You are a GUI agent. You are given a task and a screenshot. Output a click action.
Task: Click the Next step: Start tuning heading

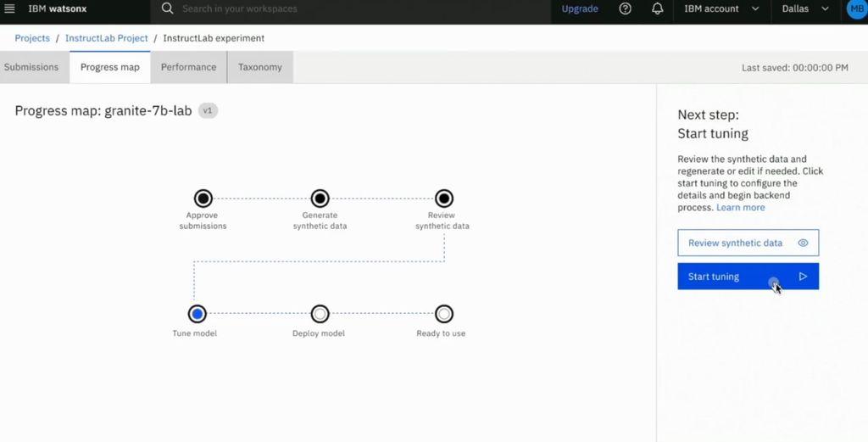pyautogui.click(x=713, y=124)
